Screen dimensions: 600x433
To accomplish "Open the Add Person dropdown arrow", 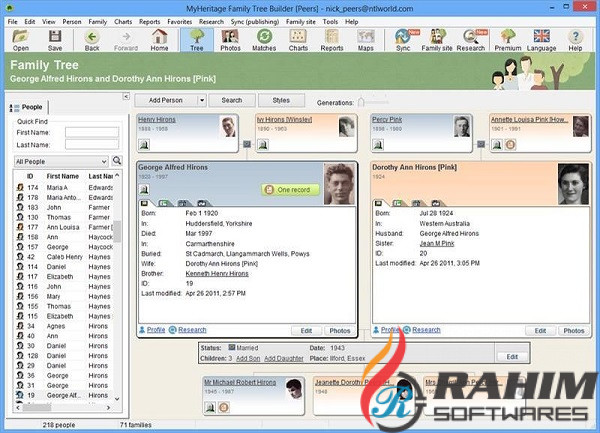I will [202, 100].
